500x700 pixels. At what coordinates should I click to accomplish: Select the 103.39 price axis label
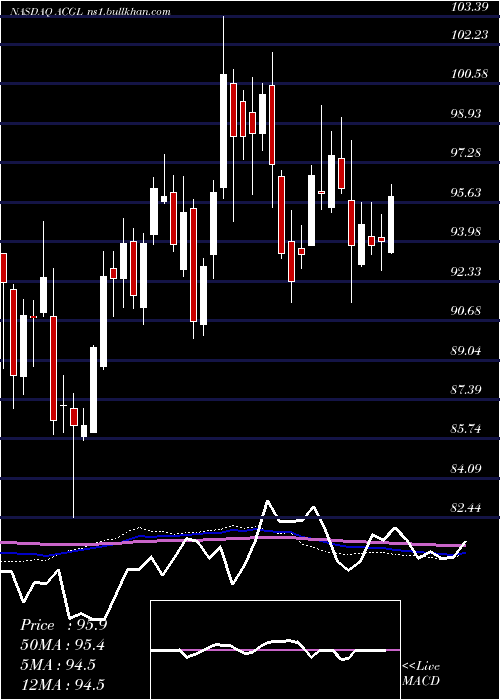(x=471, y=7)
